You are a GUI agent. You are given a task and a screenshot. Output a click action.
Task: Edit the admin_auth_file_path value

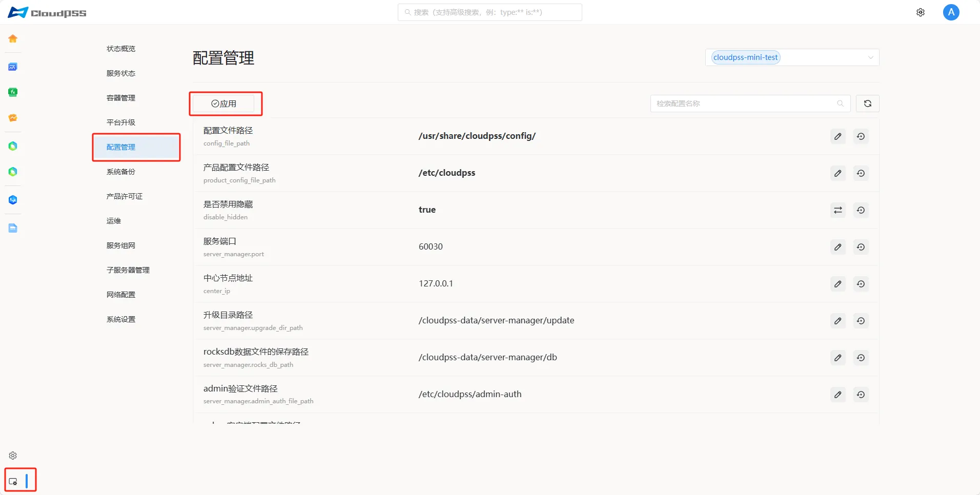(x=838, y=395)
